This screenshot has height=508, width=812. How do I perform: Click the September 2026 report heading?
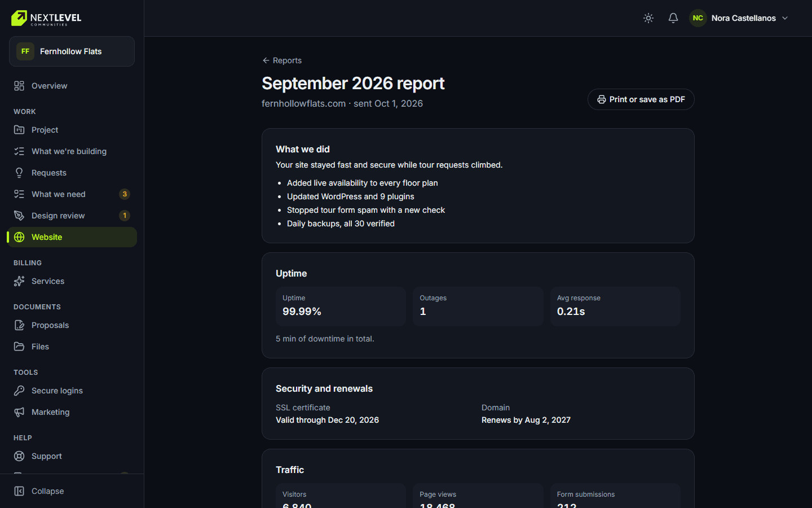pyautogui.click(x=353, y=84)
